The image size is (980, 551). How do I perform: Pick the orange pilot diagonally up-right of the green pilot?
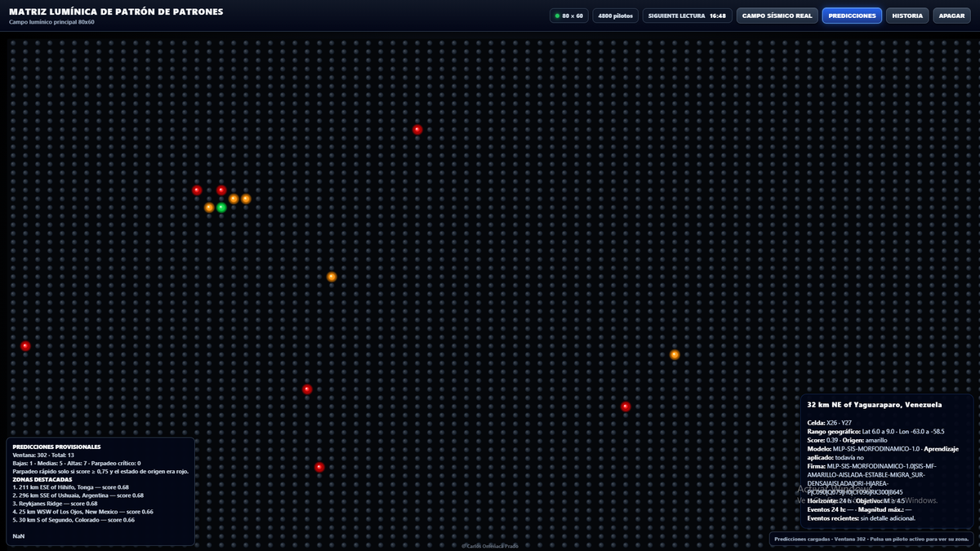(234, 198)
